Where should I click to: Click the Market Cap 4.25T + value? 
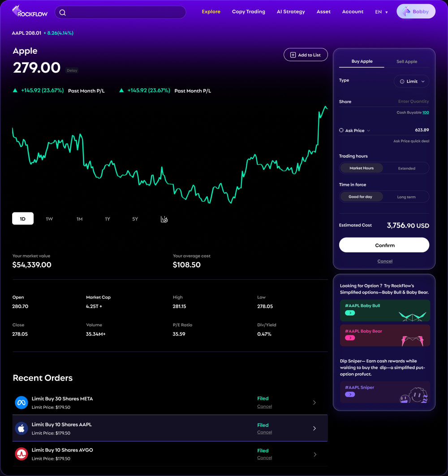click(94, 306)
